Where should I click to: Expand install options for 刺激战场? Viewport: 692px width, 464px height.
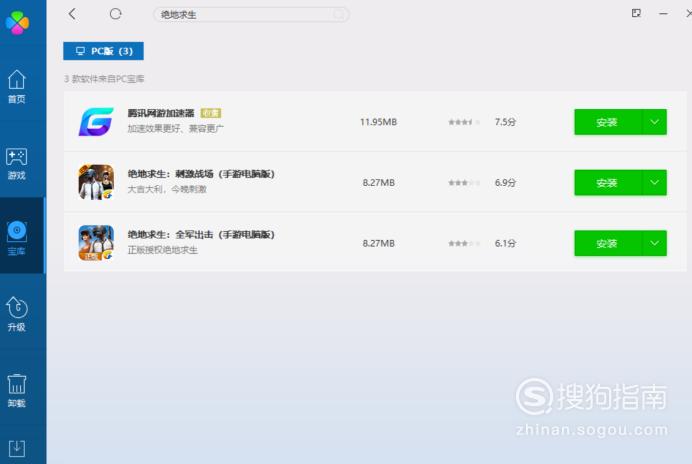click(654, 182)
